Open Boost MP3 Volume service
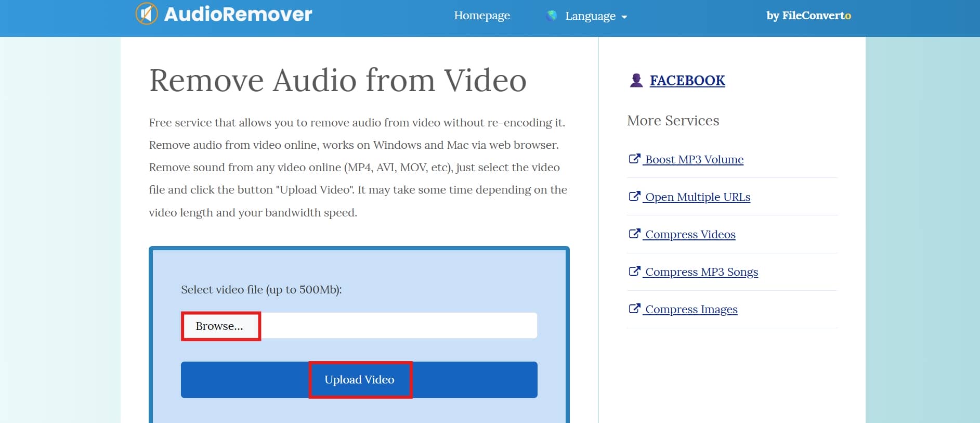Screen dimensions: 980x423 [x=694, y=160]
